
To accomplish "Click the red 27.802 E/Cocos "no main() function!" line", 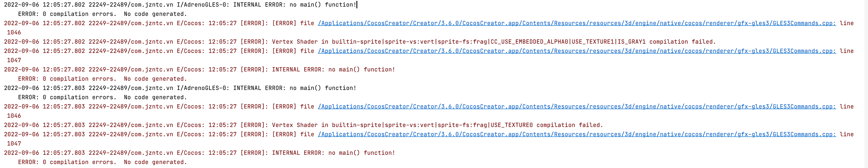I will [x=199, y=69].
